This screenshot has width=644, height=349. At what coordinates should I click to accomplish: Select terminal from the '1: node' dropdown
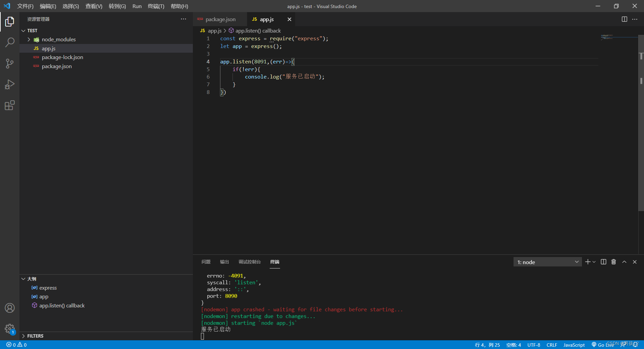[547, 262]
